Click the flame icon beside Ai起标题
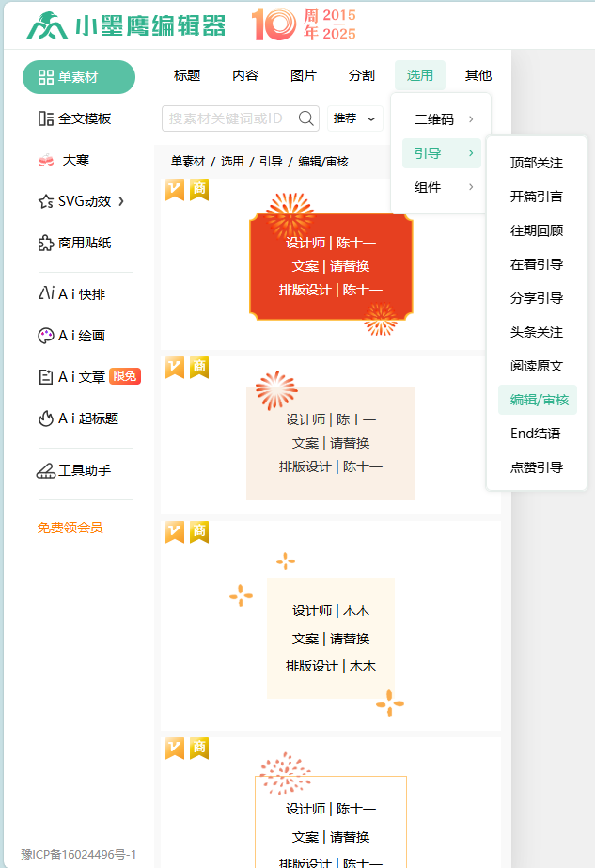The image size is (595, 868). tap(46, 418)
